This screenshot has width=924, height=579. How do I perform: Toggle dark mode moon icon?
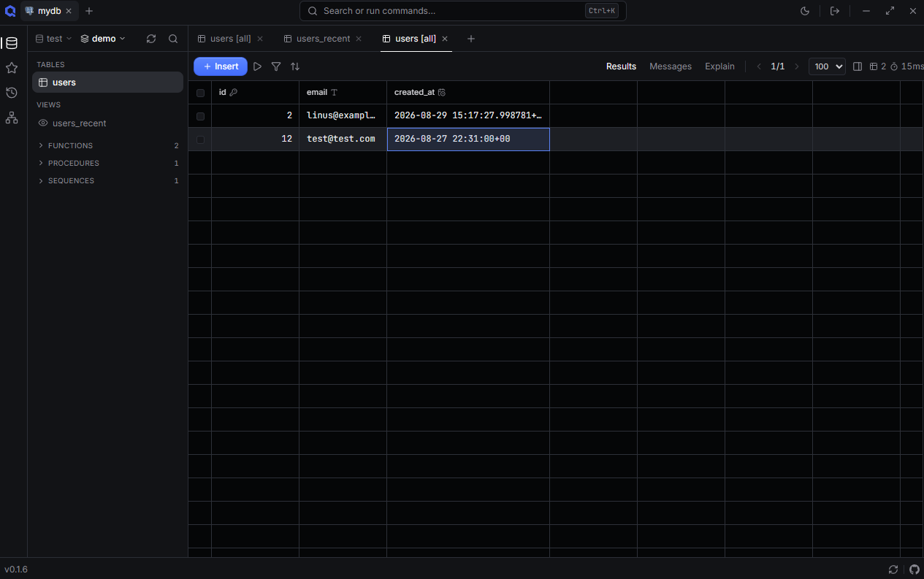click(805, 11)
